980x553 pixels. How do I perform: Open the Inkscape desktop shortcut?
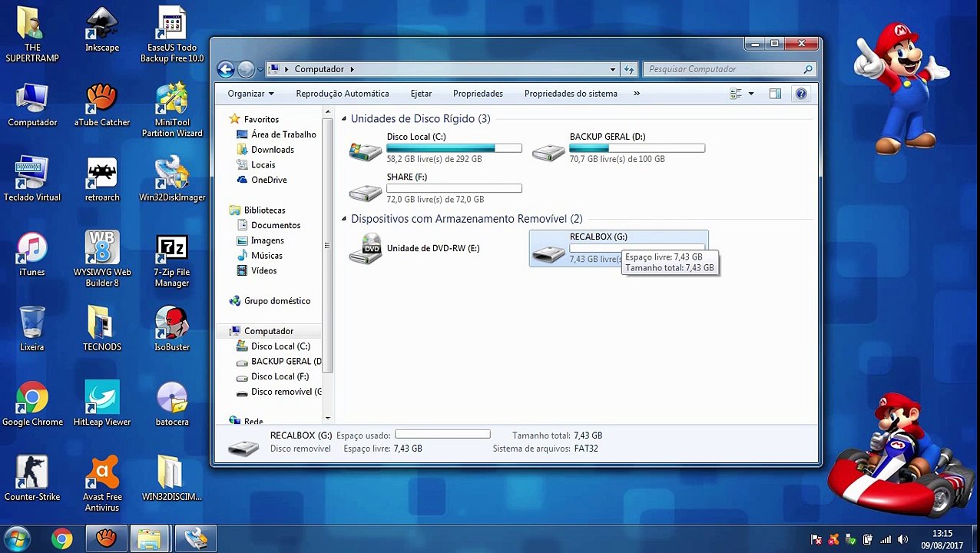(102, 31)
